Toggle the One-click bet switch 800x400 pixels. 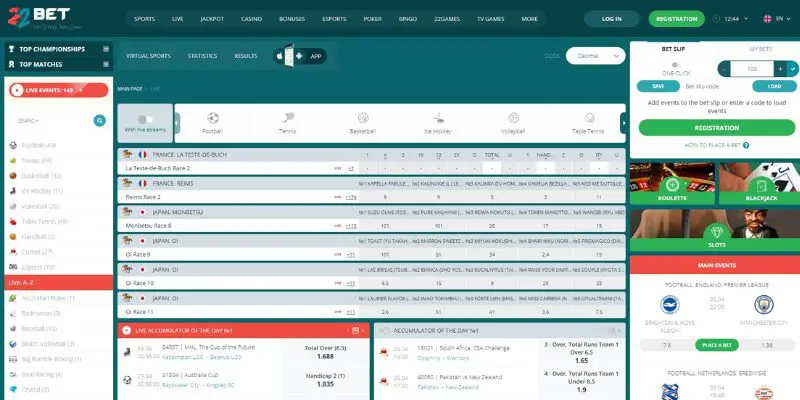pos(676,65)
